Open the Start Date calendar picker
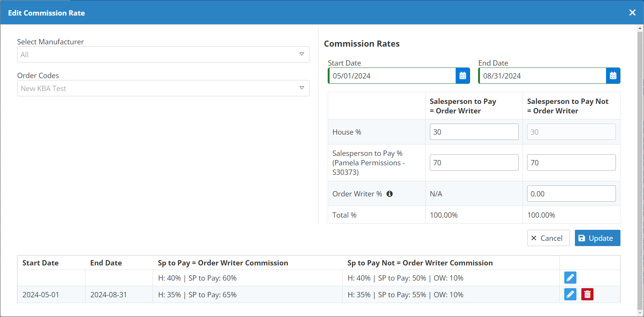The image size is (644, 317). coord(462,76)
